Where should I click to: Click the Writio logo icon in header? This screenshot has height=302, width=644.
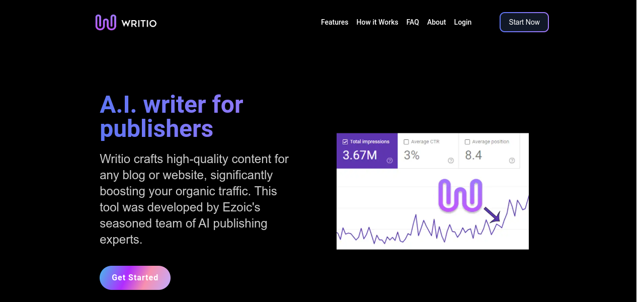click(106, 22)
